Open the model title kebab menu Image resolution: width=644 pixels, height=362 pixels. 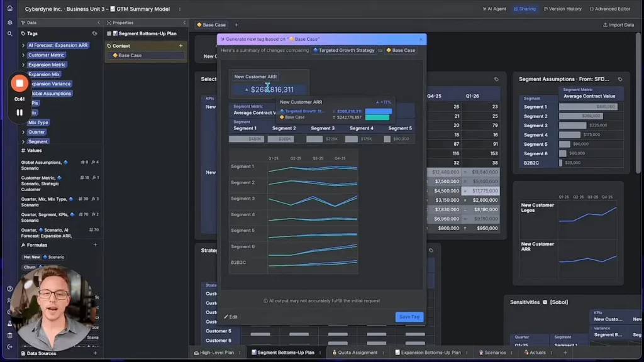[180, 9]
